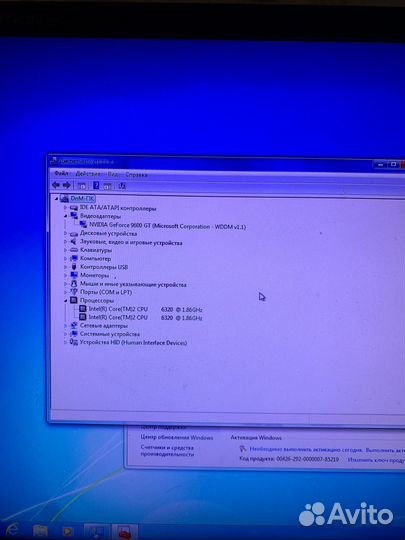405x540 pixels.
Task: Click the Мыши mouse category icon
Action: point(74,283)
